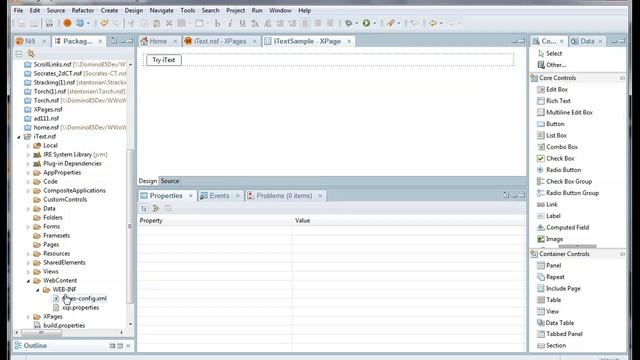
Task: Select the Data Table container control
Action: coord(556,322)
